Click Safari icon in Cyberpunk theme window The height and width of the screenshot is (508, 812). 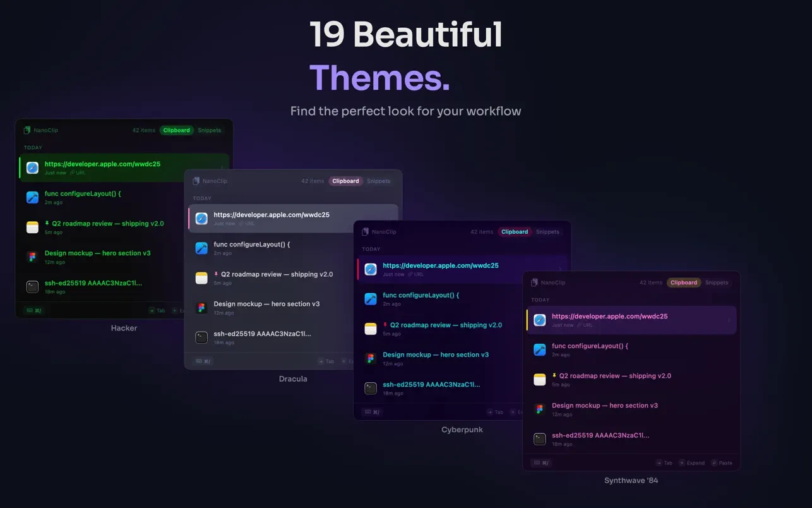pos(371,269)
